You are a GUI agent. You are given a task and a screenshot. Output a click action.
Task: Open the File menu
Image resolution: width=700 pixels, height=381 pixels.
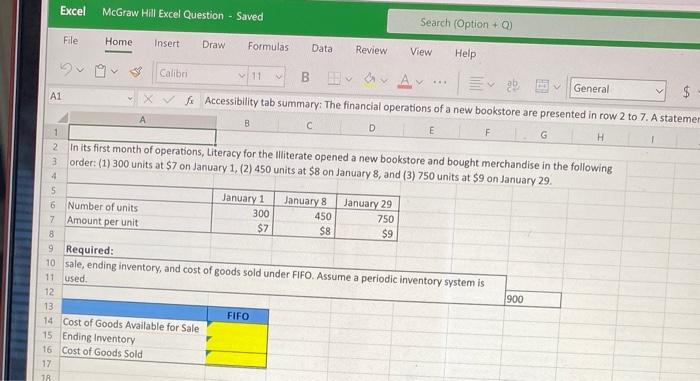click(x=71, y=40)
